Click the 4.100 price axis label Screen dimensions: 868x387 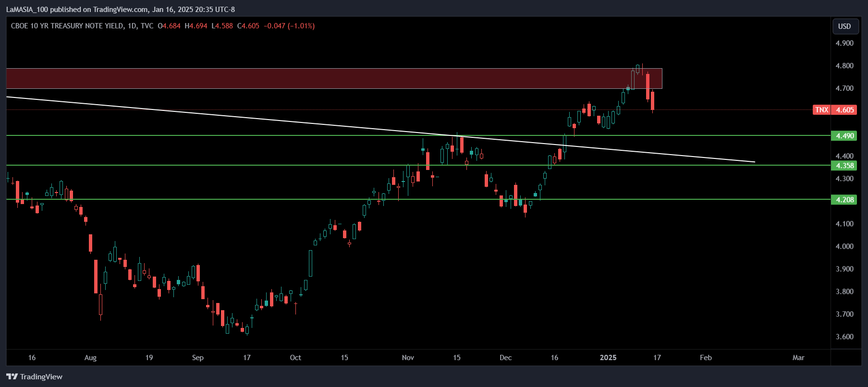[844, 224]
